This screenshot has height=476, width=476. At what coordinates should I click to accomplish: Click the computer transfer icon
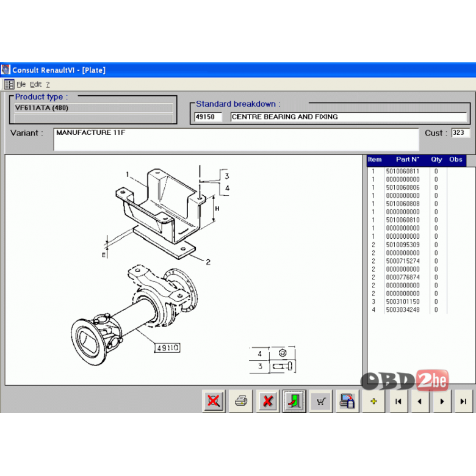[347, 401]
